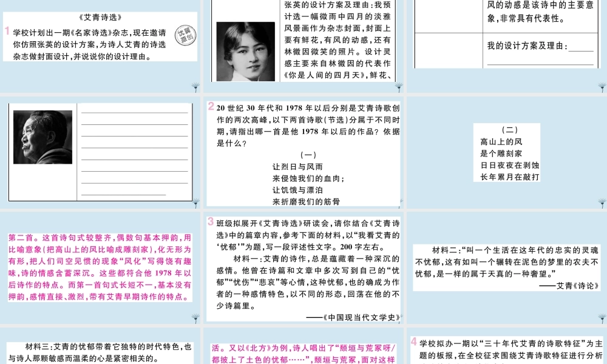Screen dimensions: 607x364
Task: Click the 优翼原创 round stamp icon
Action: pos(185,36)
